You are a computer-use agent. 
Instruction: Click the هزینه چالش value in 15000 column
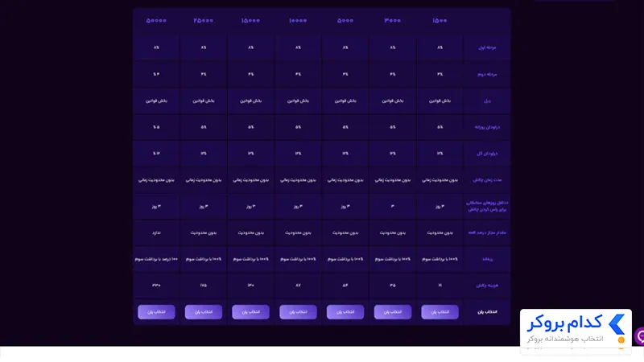click(x=250, y=286)
